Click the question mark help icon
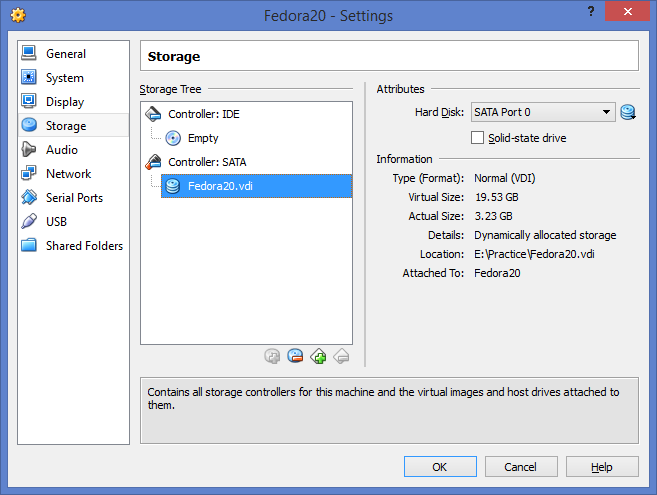Screen dimensions: 657x495 click(x=591, y=11)
